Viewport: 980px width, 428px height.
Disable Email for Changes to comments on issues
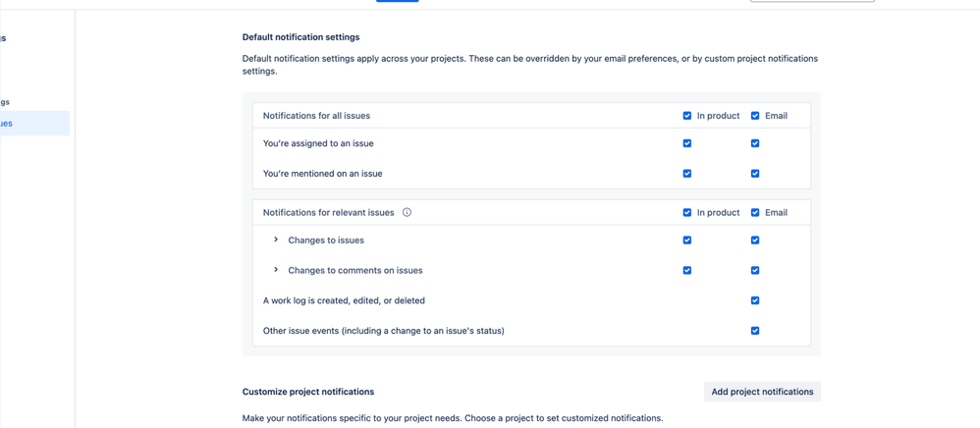755,270
